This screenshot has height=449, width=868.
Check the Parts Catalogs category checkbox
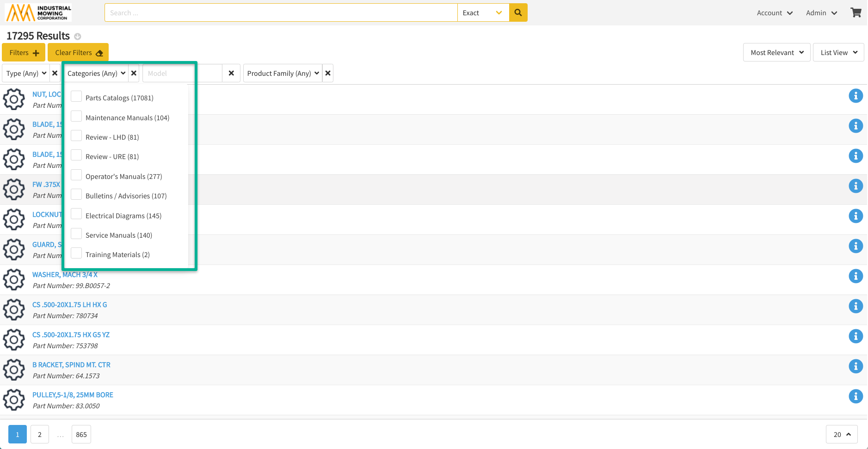[x=76, y=97]
